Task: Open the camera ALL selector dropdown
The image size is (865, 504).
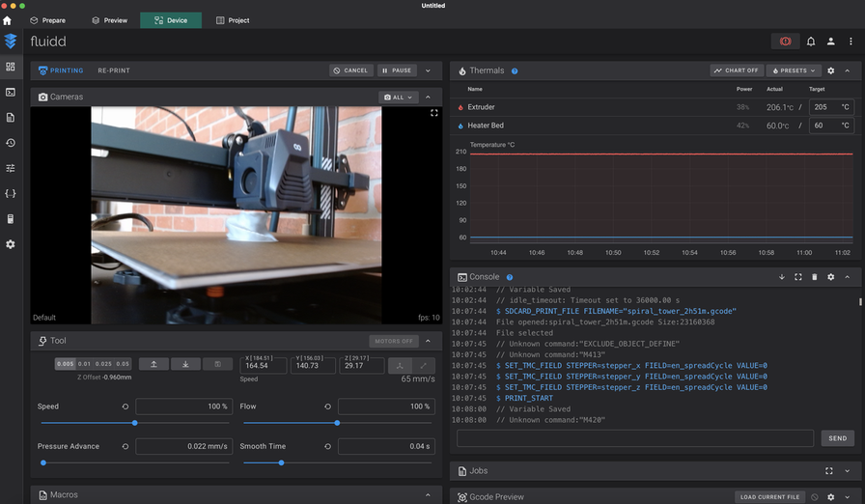Action: coord(398,98)
